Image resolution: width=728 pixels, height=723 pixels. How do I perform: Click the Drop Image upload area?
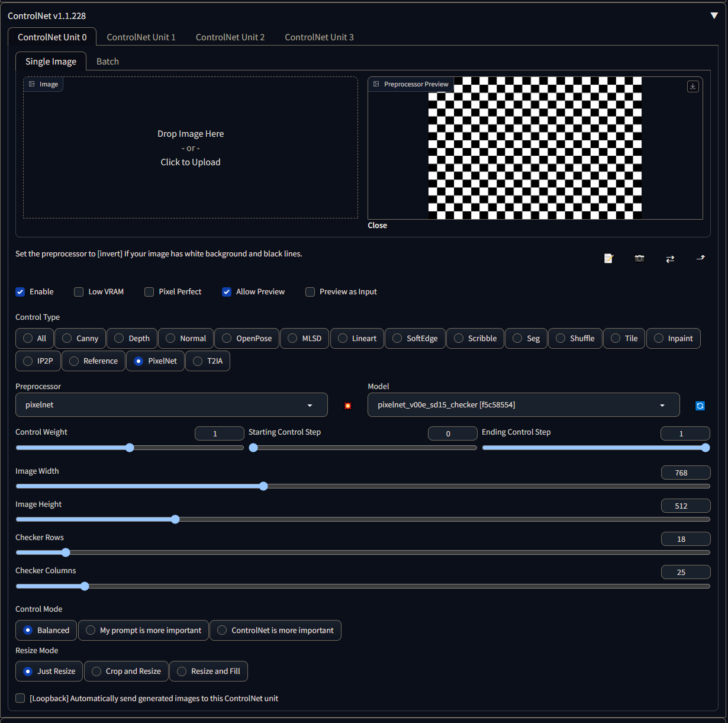(191, 148)
